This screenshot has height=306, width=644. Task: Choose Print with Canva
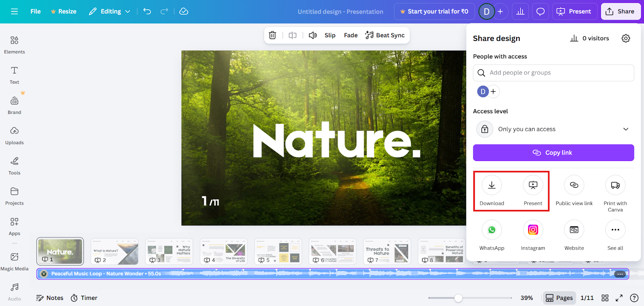tap(615, 194)
